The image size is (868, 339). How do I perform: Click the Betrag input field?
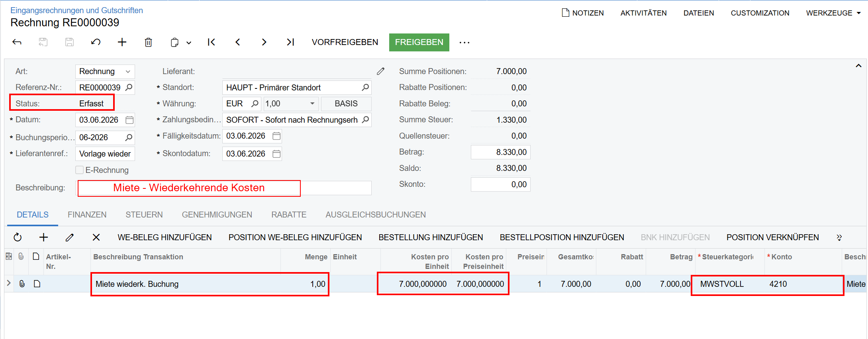click(500, 152)
